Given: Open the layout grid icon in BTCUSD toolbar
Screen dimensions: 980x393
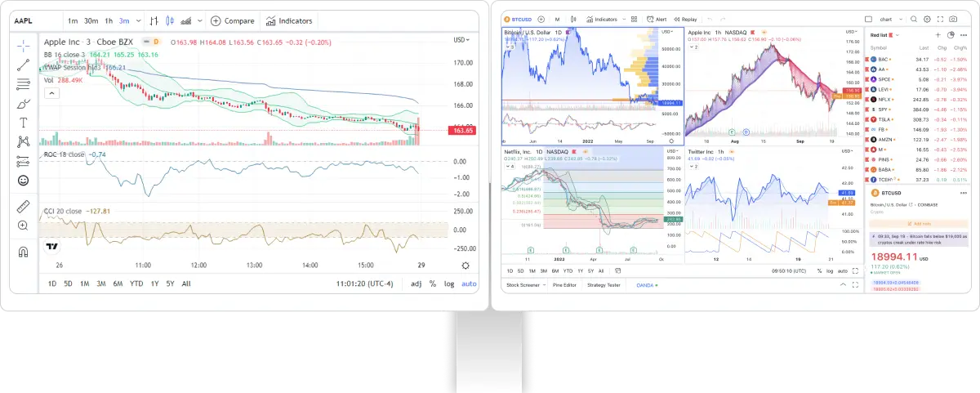Looking at the screenshot, I should tap(633, 19).
